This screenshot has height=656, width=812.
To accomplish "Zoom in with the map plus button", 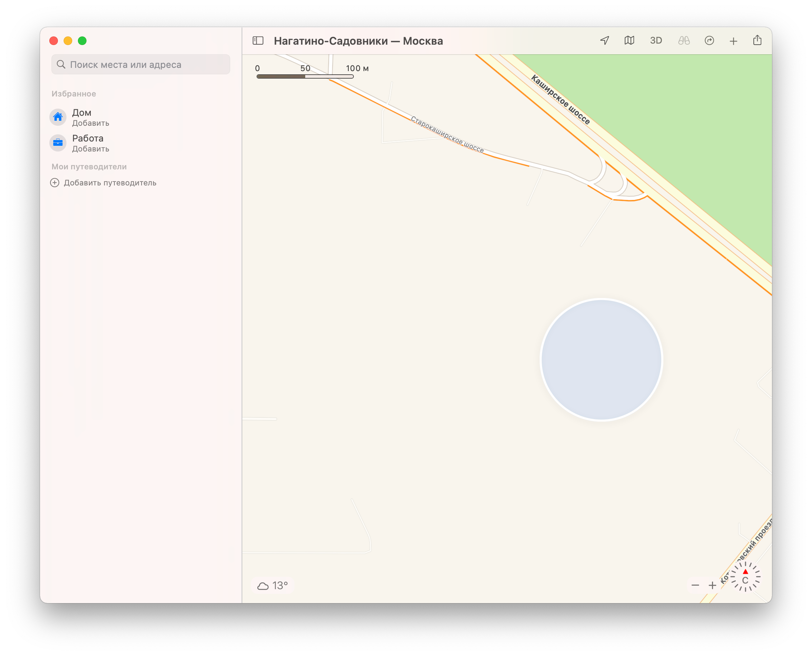I will click(712, 585).
